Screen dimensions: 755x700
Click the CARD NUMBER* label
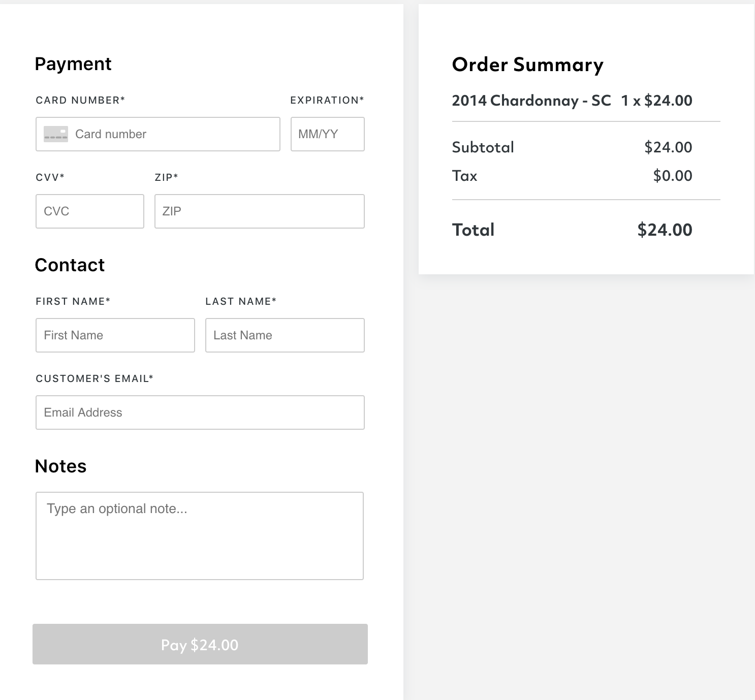(x=80, y=100)
